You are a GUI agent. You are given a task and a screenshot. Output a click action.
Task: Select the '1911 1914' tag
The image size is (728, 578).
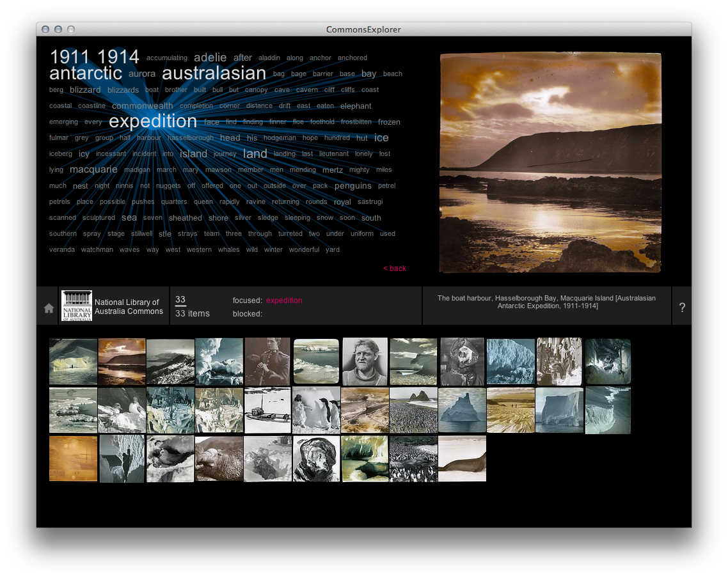(x=94, y=56)
